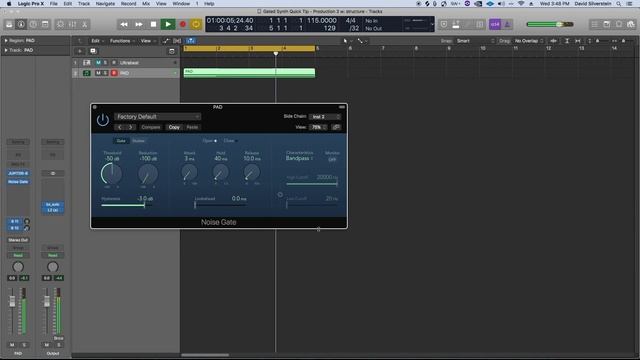640x360 pixels.
Task: Open the Functions menu in tracks area
Action: [121, 41]
